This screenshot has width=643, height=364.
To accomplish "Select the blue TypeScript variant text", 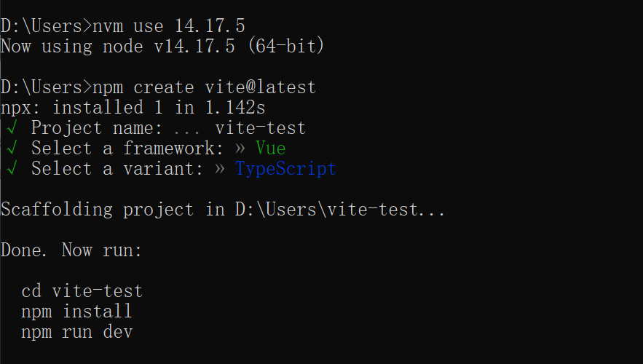I will 285,170.
